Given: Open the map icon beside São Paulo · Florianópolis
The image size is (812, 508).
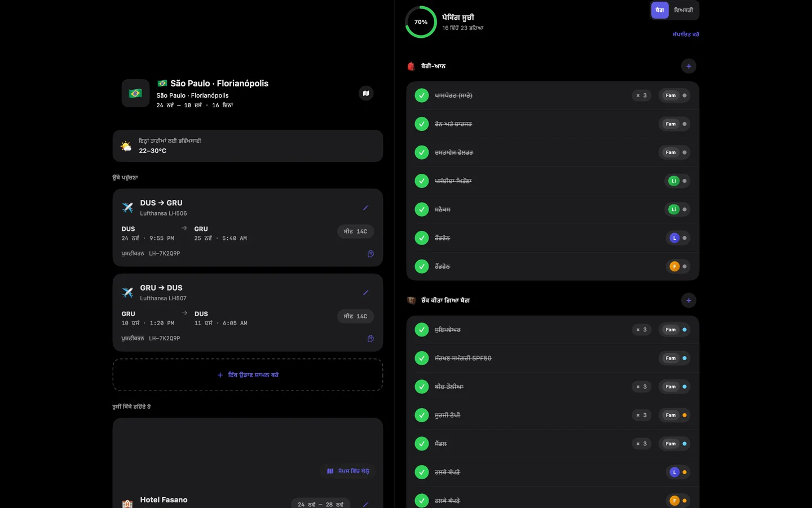Looking at the screenshot, I should point(366,93).
